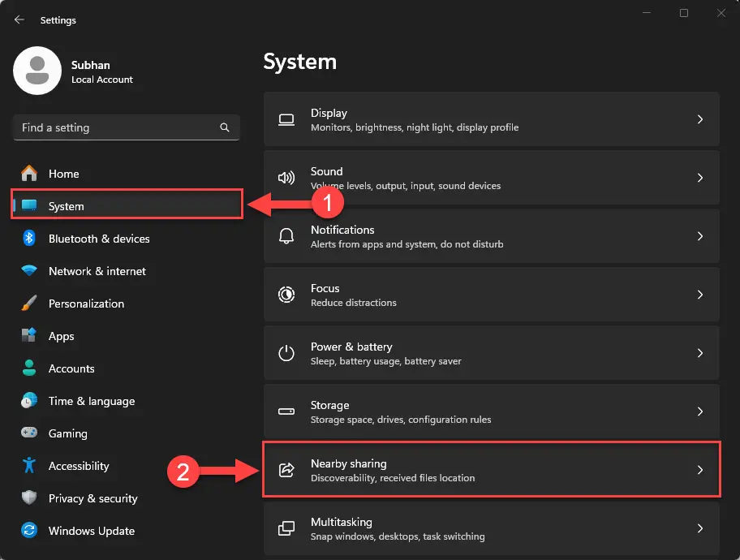This screenshot has width=740, height=560.
Task: Click the Windows Update icon in sidebar
Action: pos(29,531)
